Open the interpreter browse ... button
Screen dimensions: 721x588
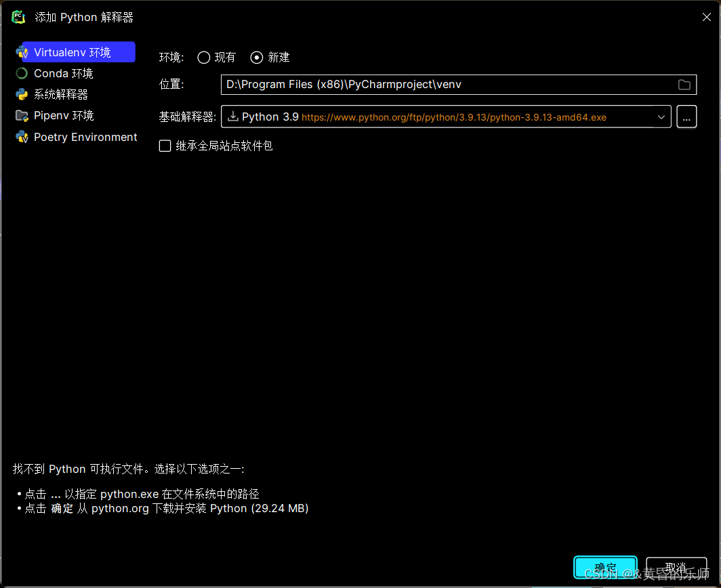686,117
